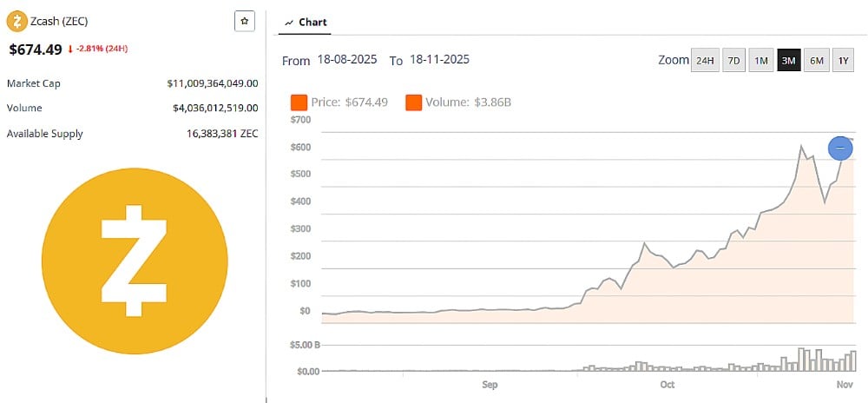Switch zoom to 1Y

tap(843, 61)
